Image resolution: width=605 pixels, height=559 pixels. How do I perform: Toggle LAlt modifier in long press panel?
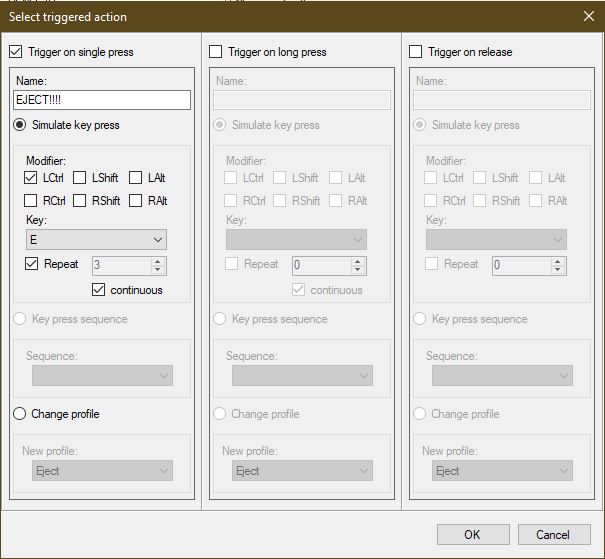point(335,178)
